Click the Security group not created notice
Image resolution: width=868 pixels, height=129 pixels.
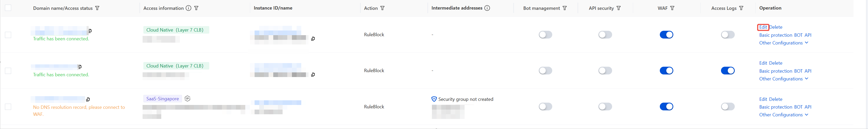point(465,100)
